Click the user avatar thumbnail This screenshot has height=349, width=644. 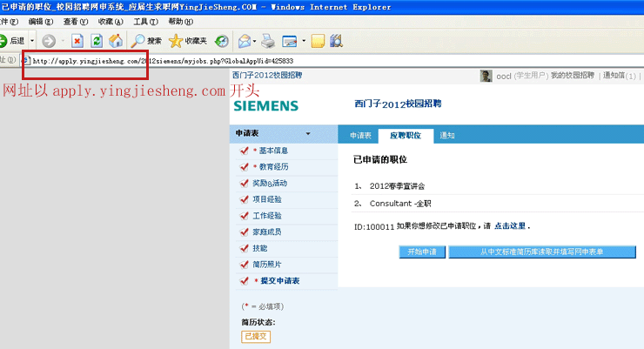click(486, 76)
